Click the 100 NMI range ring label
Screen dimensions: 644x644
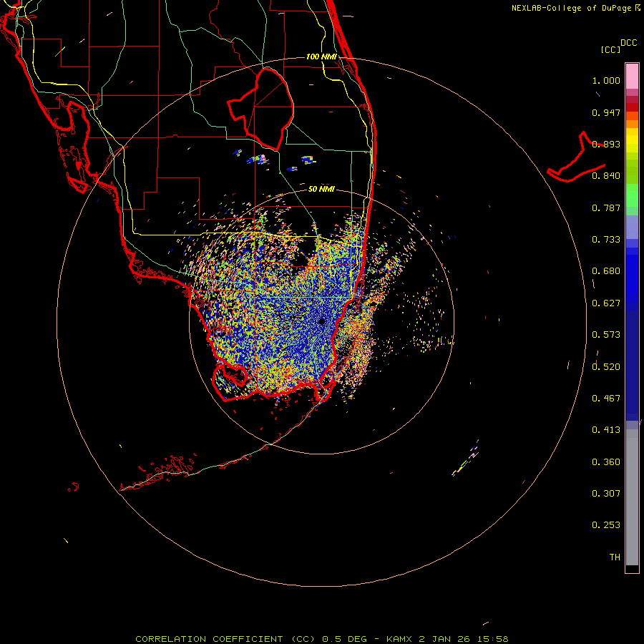321,57
